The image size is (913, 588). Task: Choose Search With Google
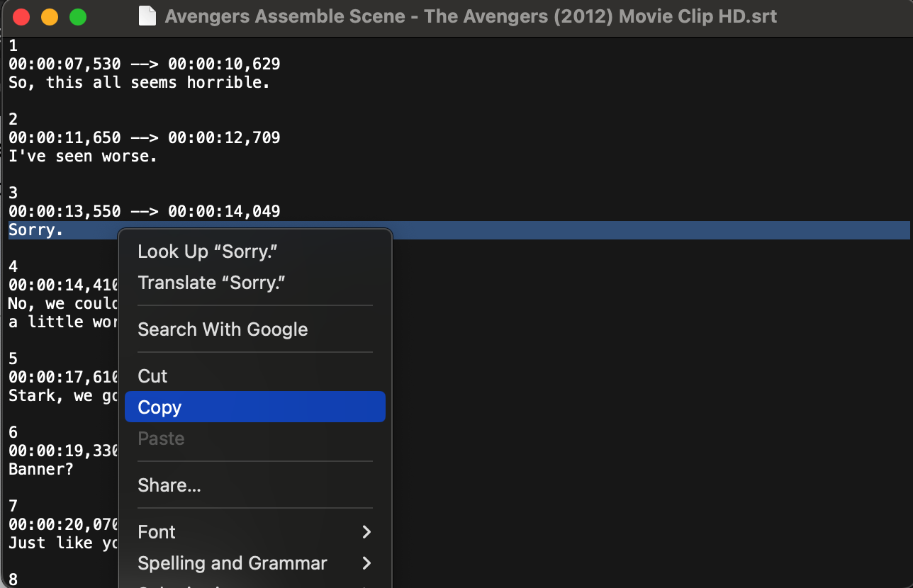click(223, 329)
